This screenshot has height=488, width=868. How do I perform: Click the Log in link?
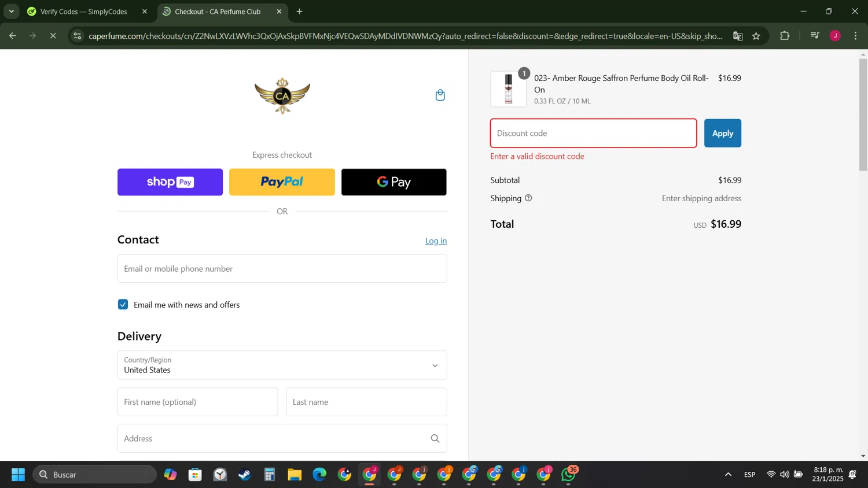[x=436, y=241]
